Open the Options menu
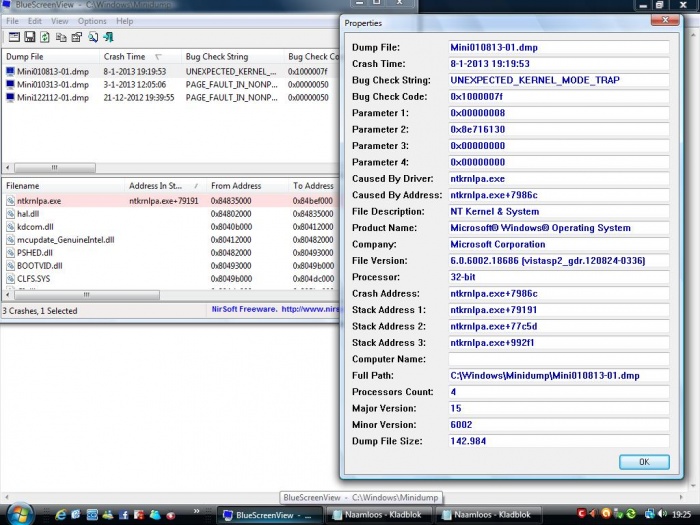Screen dimensions: 700x525 pos(92,21)
